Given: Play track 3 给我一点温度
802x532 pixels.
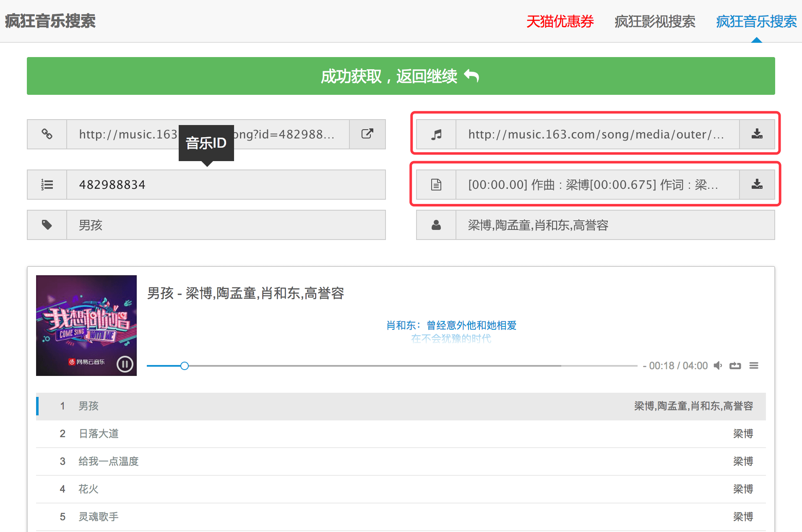Looking at the screenshot, I should pos(401,462).
